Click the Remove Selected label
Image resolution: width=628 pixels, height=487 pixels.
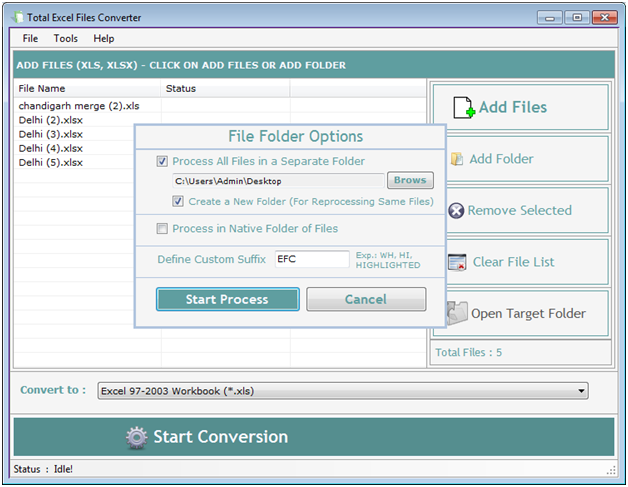pyautogui.click(x=519, y=210)
